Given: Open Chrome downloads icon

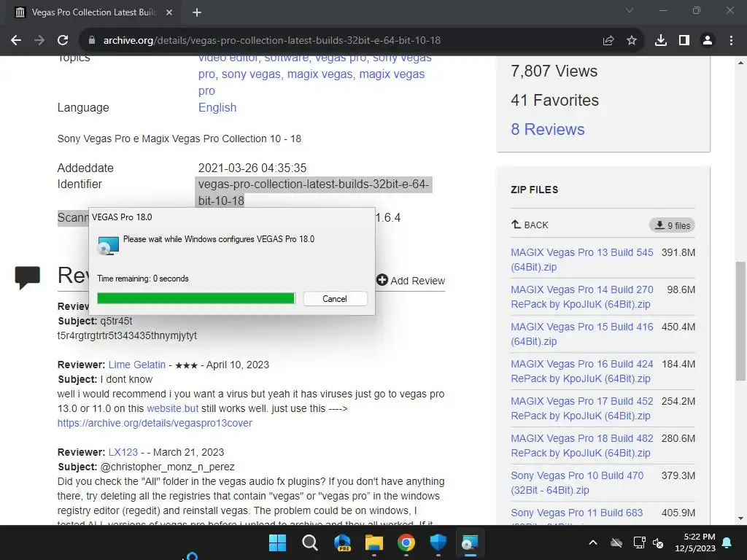Looking at the screenshot, I should pos(661,41).
